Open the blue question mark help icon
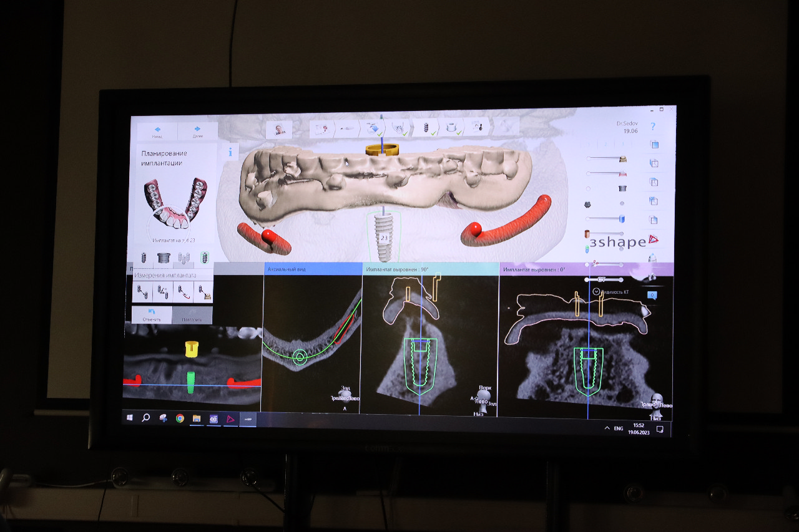The width and height of the screenshot is (799, 532). [x=653, y=127]
